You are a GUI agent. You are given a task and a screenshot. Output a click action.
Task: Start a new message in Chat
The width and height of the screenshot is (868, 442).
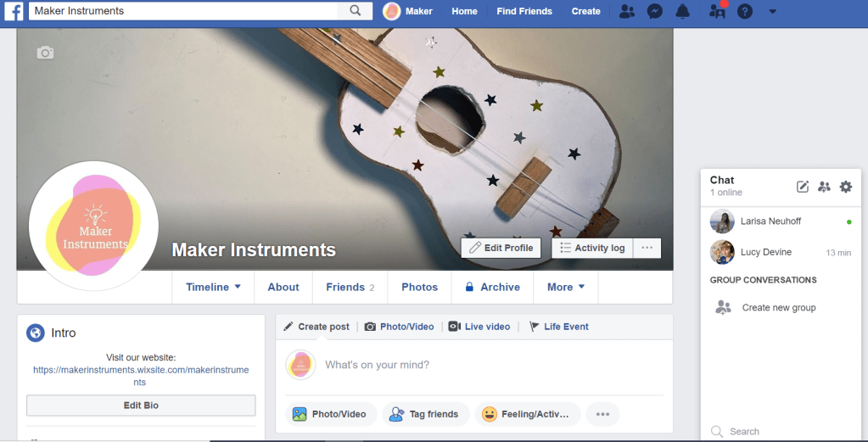pos(803,187)
